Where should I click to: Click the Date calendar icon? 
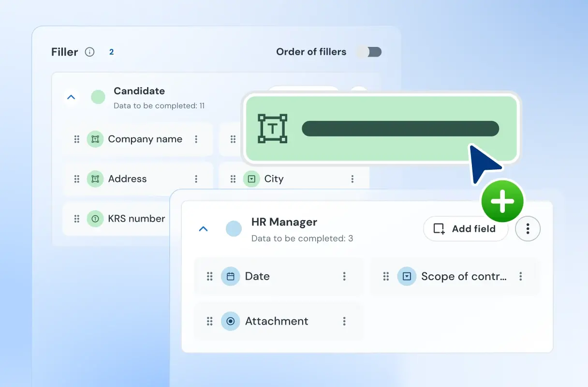pyautogui.click(x=231, y=276)
